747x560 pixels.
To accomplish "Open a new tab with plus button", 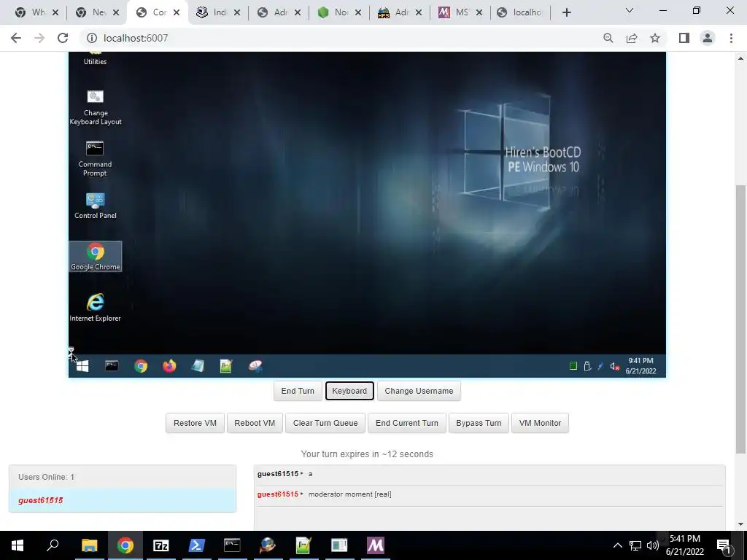I will 566,12.
